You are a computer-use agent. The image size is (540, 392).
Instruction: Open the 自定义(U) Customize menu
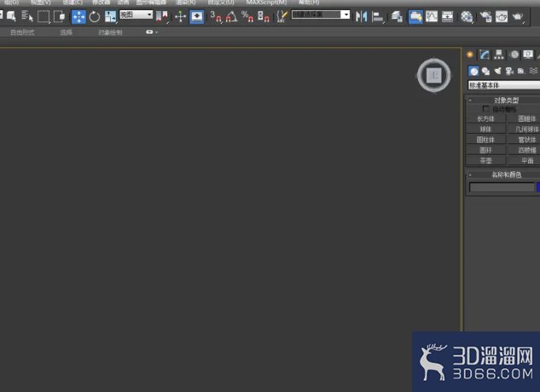221,3
